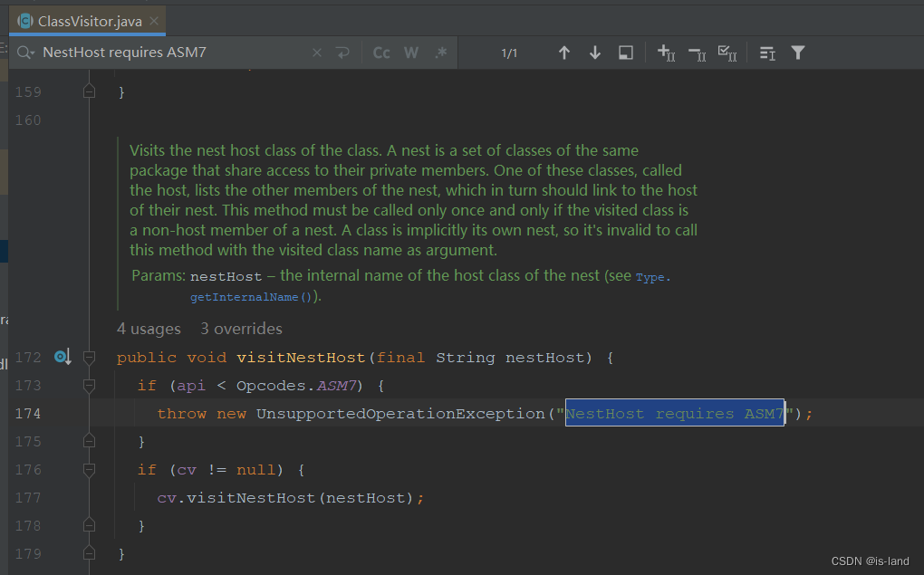
Task: Click the 1/1 match counter
Action: pyautogui.click(x=509, y=53)
